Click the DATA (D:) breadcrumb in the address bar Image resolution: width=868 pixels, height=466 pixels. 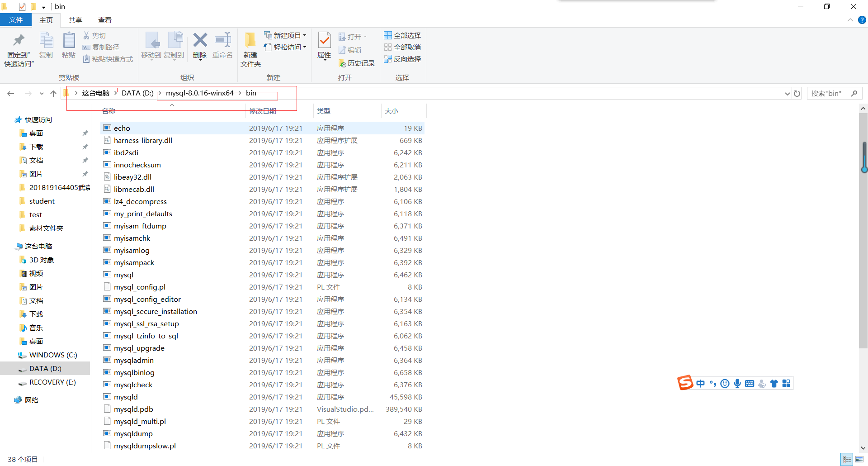tap(137, 93)
